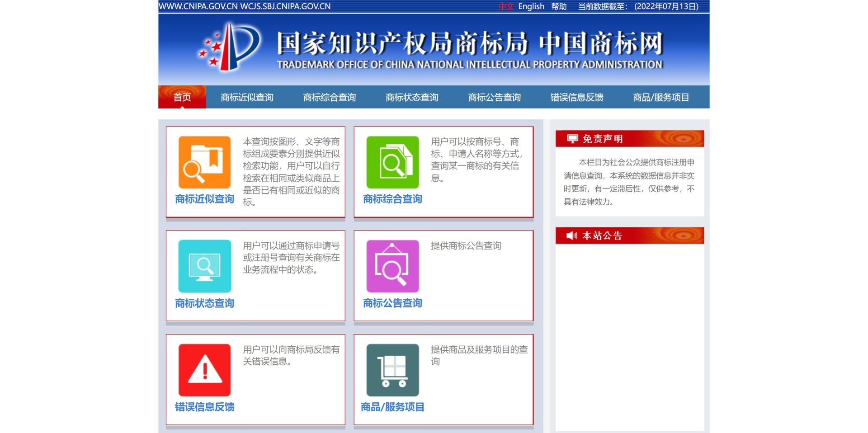Open 商标公告查询 in the navigation bar
The image size is (868, 433).
[x=495, y=97]
